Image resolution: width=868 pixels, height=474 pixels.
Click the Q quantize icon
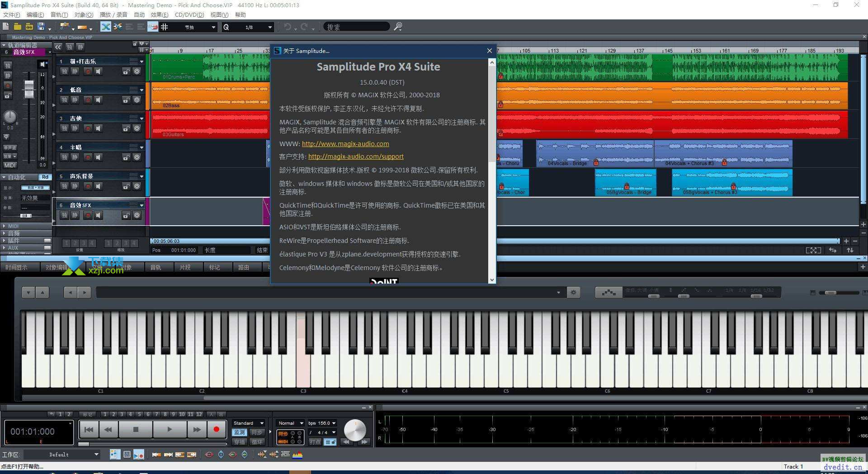click(x=226, y=27)
